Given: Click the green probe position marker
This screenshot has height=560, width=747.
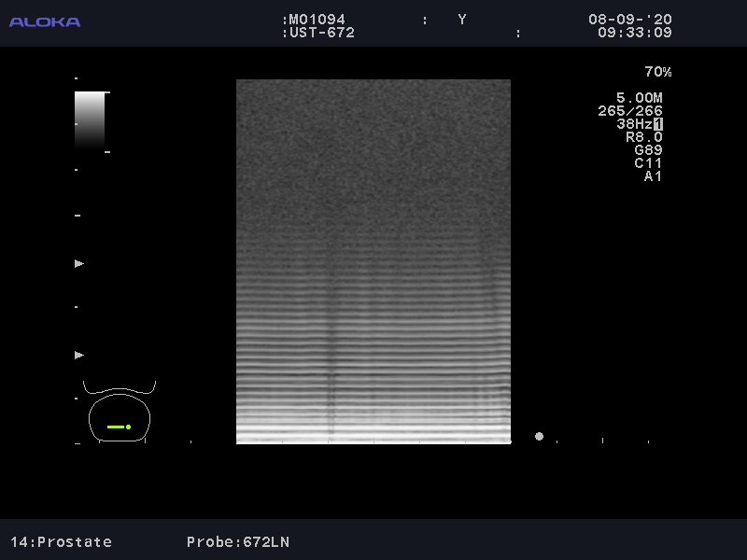Looking at the screenshot, I should coord(119,427).
